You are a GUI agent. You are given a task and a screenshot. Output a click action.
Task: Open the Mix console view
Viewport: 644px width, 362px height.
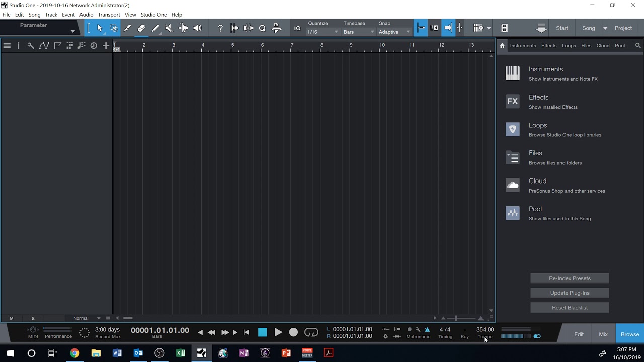(603, 334)
